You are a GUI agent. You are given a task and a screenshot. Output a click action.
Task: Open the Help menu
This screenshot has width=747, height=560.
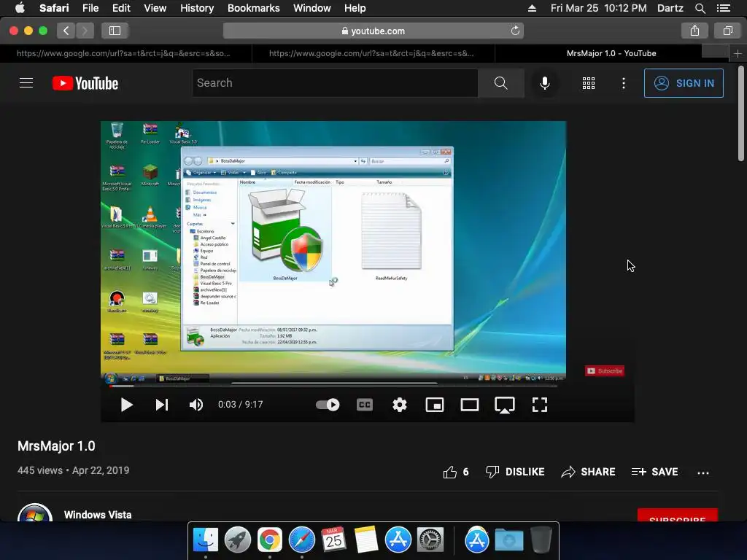(x=355, y=8)
